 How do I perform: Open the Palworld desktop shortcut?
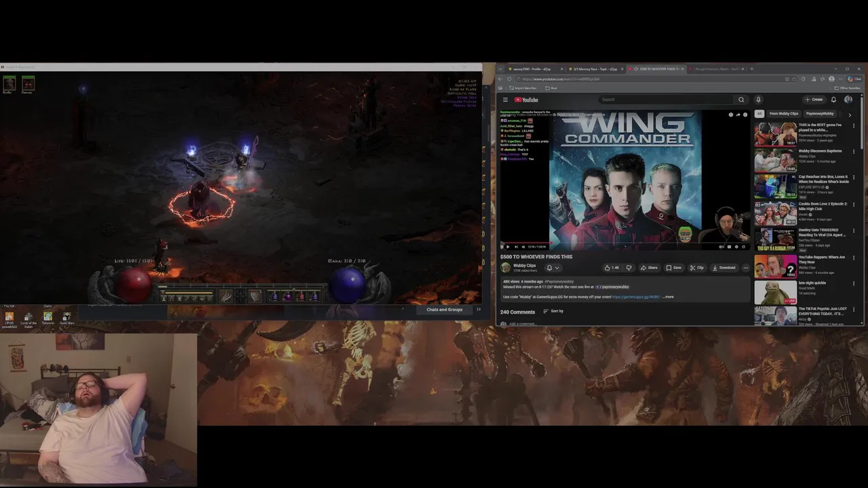tap(47, 319)
